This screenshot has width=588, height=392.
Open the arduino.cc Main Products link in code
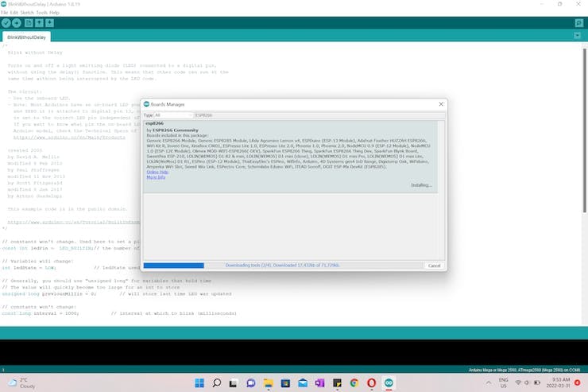click(69, 138)
